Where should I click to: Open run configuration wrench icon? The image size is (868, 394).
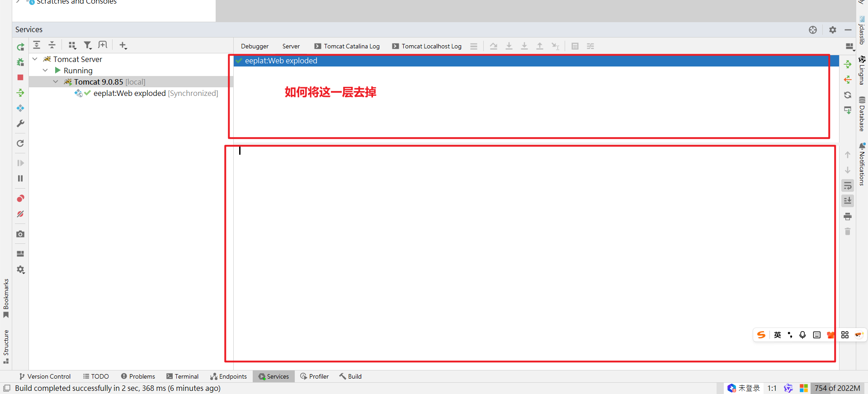tap(20, 123)
